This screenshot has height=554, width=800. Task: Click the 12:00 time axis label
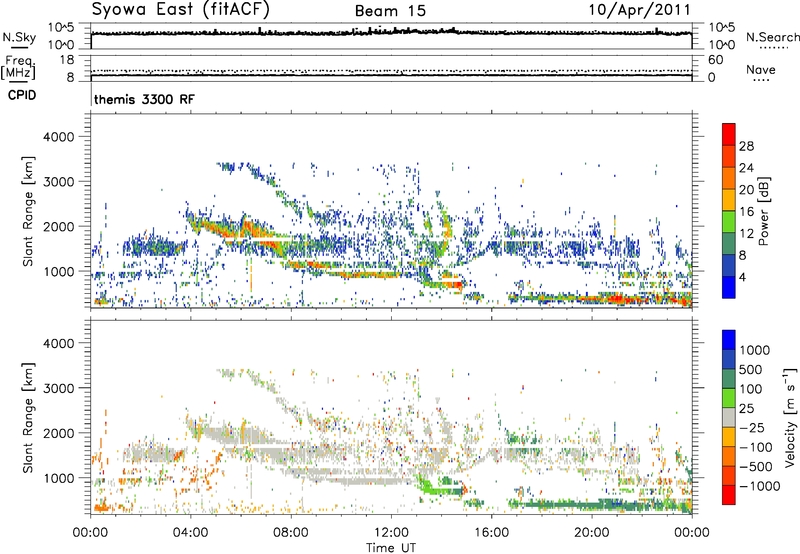pos(391,533)
